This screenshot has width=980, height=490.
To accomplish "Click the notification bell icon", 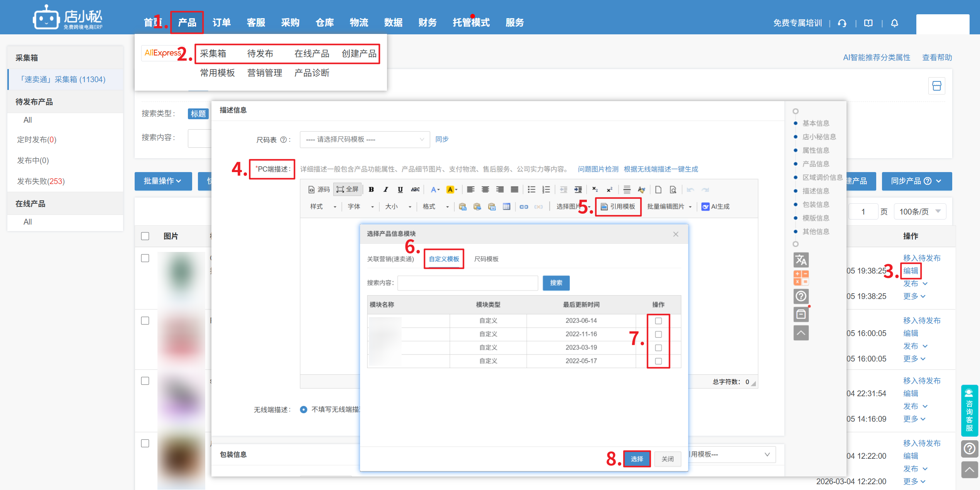I will click(894, 23).
